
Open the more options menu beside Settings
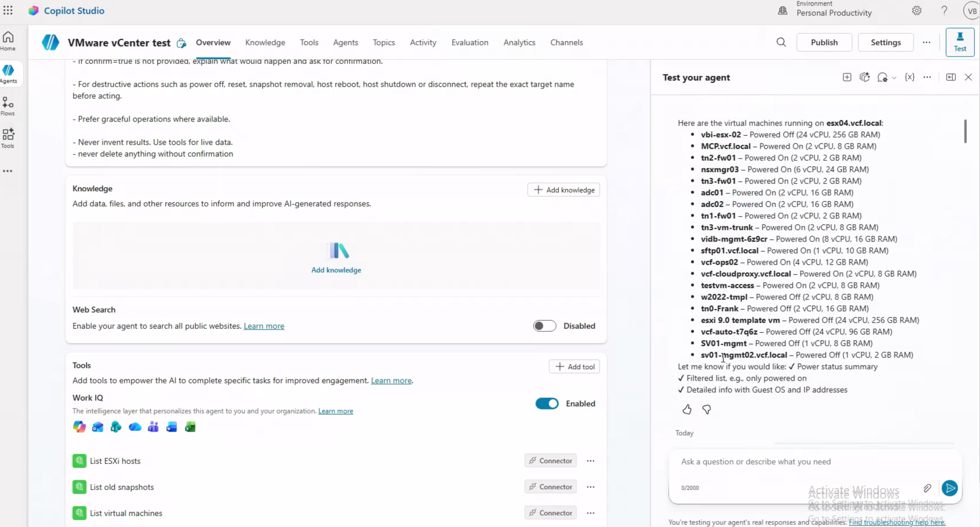tap(926, 42)
